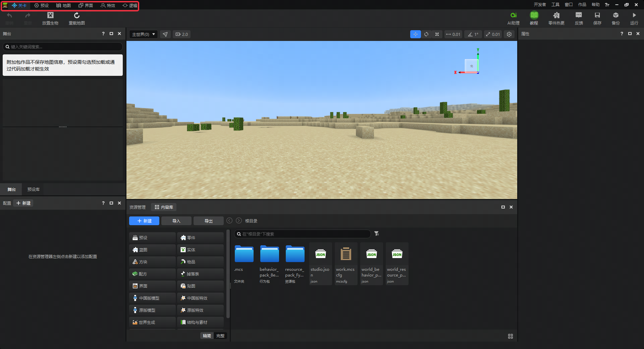Viewport: 644px width, 349px height.
Task: Switch to the 地图 map mode tab
Action: 64,5
